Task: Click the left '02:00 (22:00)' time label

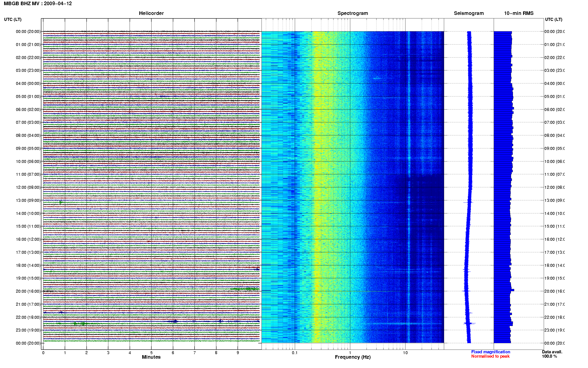Action: click(28, 58)
